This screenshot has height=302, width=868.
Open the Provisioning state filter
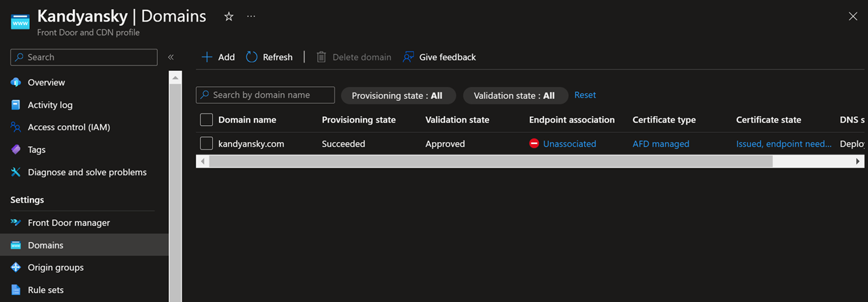tap(398, 95)
